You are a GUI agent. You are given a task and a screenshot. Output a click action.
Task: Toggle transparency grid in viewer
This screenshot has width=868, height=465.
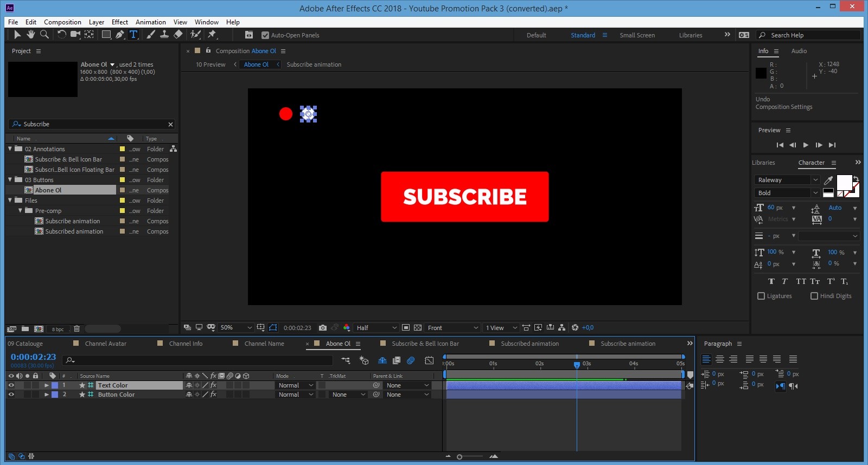point(418,327)
